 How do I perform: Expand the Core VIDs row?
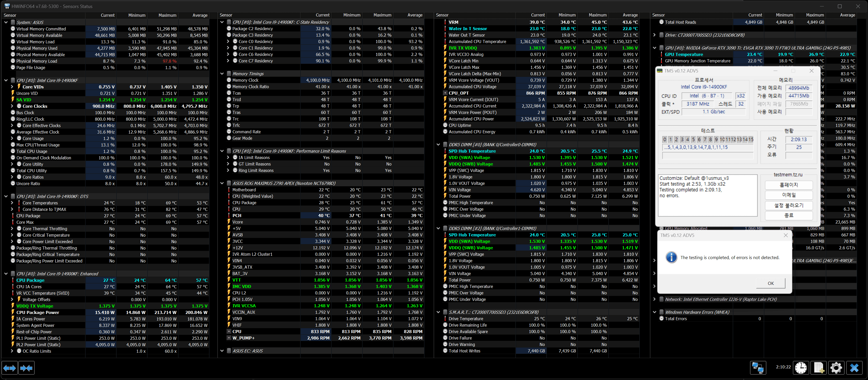(12, 87)
